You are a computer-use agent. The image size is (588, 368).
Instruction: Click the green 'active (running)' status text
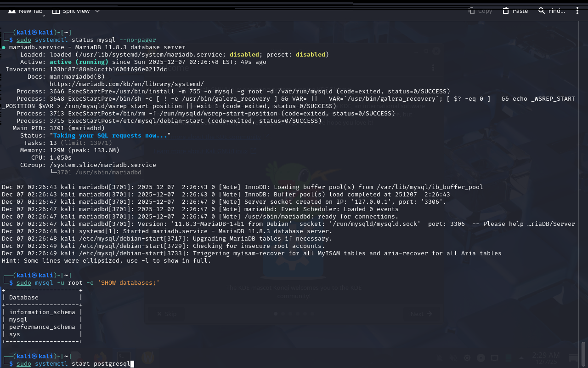click(79, 62)
